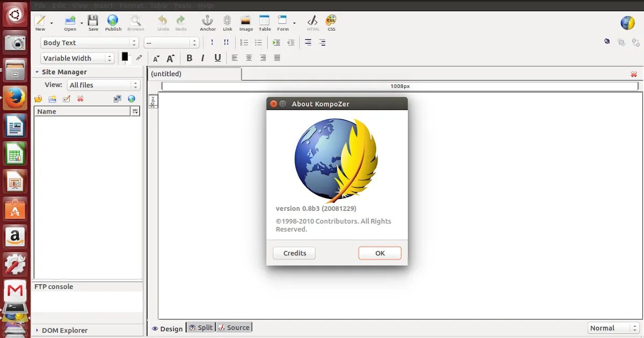Screen dimensions: 644x338
Task: Open the CSS editor icon
Action: [331, 22]
